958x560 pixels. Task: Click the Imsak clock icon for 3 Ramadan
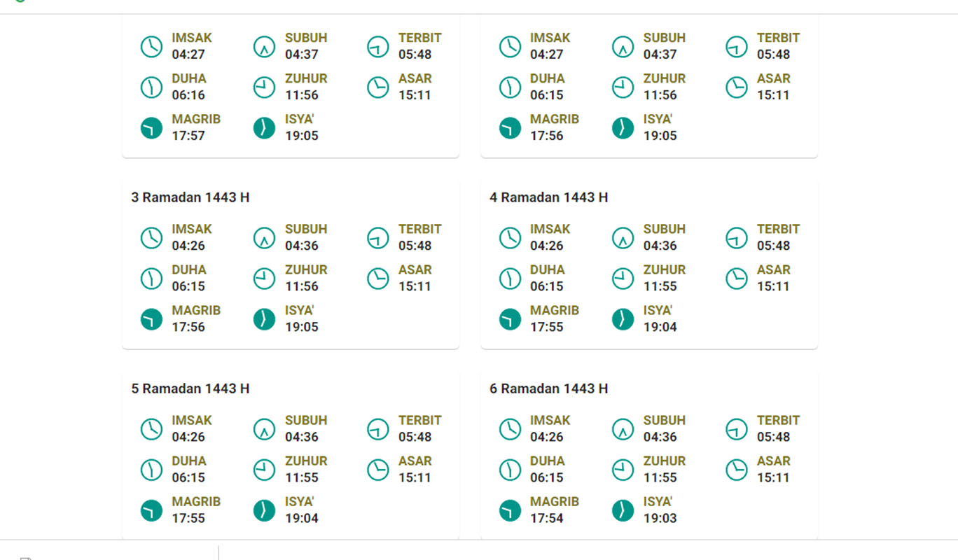(x=151, y=238)
